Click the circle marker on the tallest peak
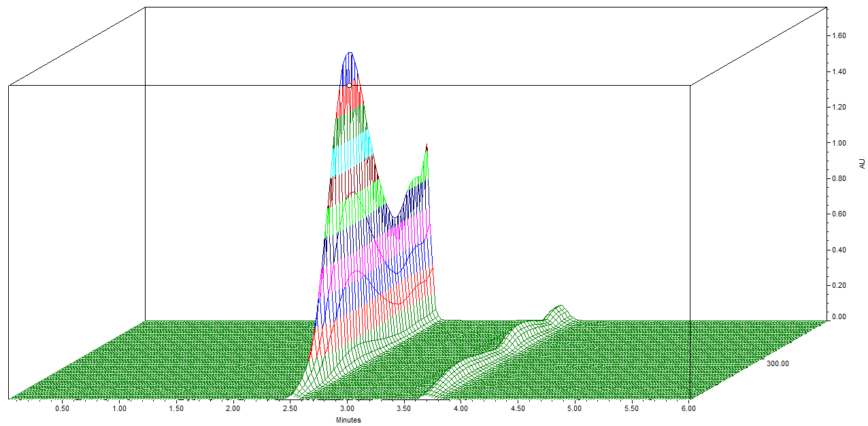This screenshot has width=868, height=426. [350, 85]
